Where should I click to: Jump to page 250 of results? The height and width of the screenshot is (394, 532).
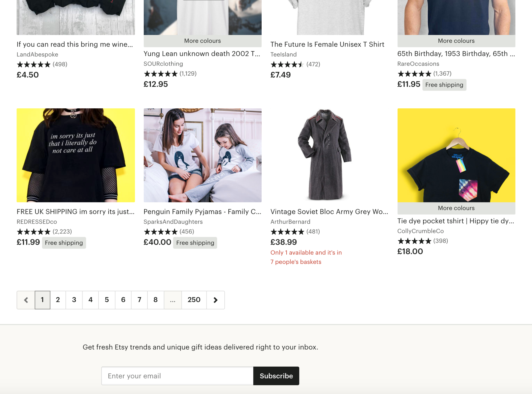[x=194, y=300]
